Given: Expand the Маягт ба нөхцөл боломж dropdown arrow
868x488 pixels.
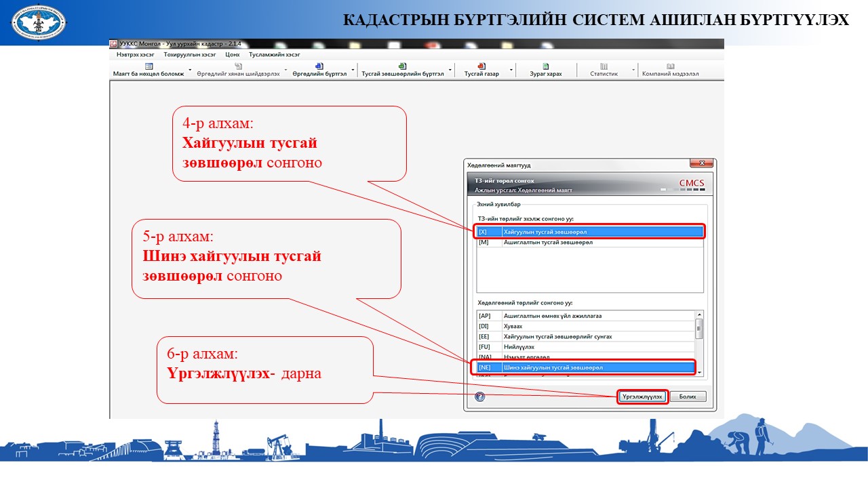Looking at the screenshot, I should (190, 70).
